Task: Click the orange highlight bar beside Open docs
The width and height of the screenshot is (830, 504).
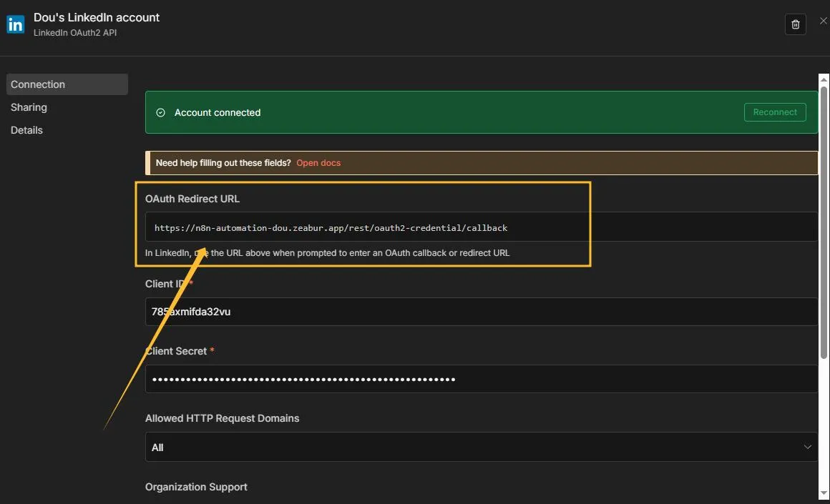Action: [147, 162]
